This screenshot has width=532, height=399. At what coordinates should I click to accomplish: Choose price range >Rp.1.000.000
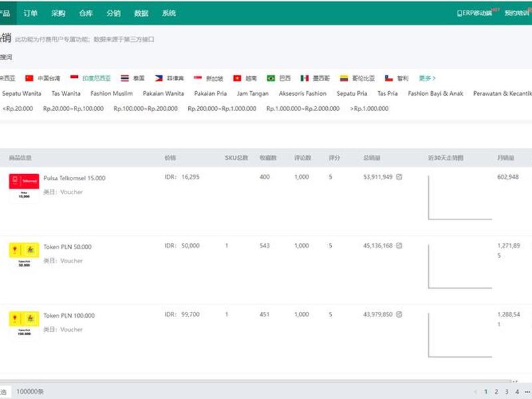(x=369, y=108)
